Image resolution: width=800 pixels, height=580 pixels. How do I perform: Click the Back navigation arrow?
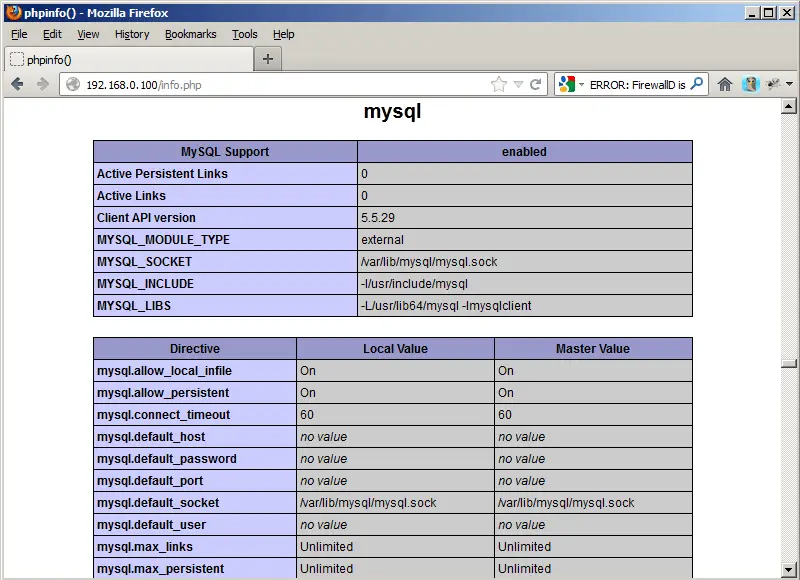[x=17, y=85]
